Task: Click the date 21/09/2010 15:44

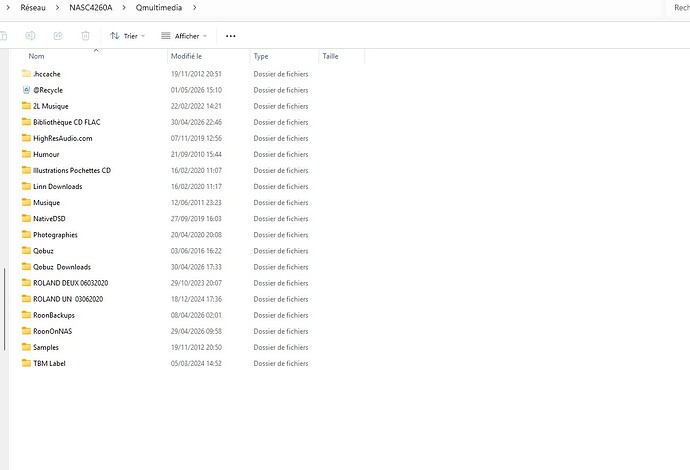Action: [x=196, y=154]
